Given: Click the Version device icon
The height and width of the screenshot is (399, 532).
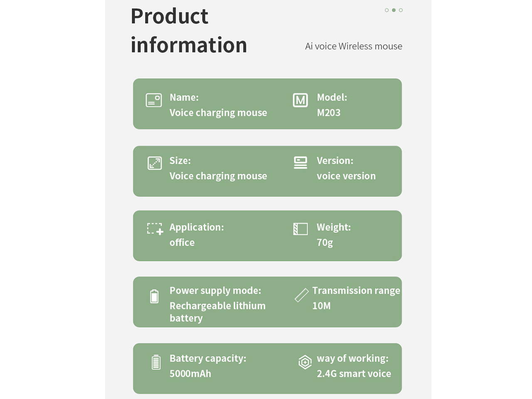Looking at the screenshot, I should coord(300,163).
